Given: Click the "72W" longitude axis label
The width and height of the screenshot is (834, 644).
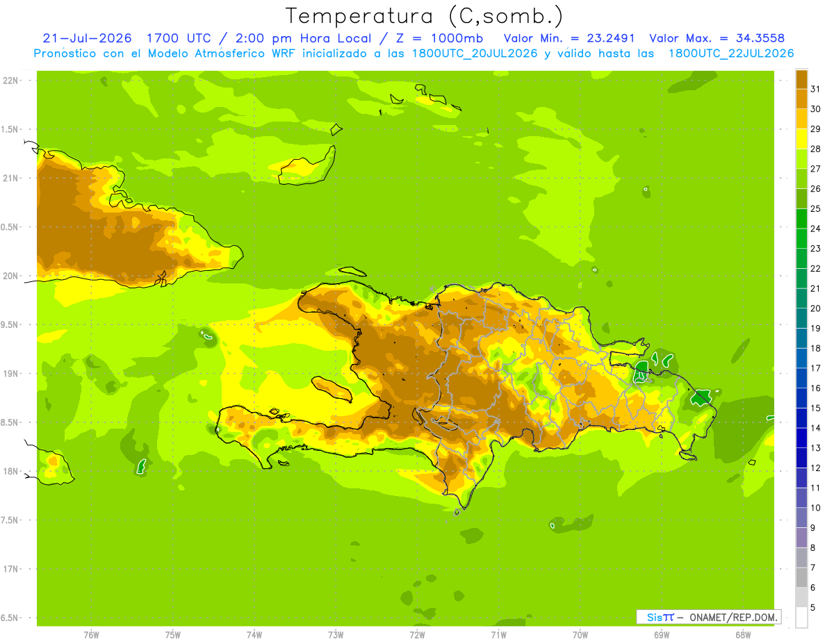Looking at the screenshot, I should coord(417,635).
